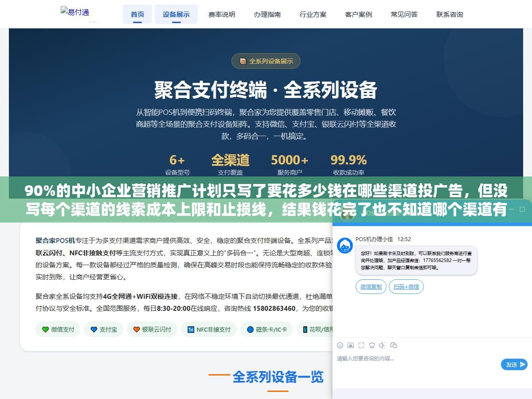The height and width of the screenshot is (399, 532).
Task: Click the blue circle icon for 磁条卡/IC卡
Action: coord(250,329)
